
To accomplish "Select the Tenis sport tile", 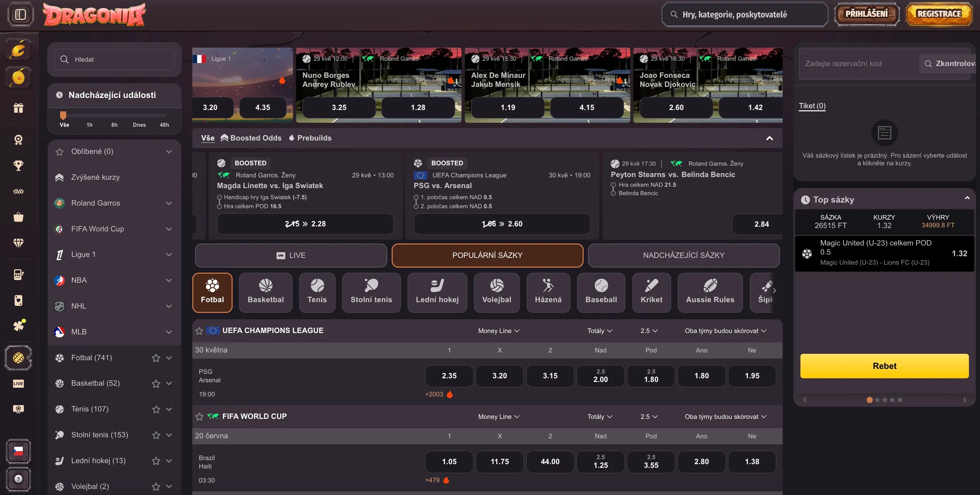I will [x=317, y=292].
